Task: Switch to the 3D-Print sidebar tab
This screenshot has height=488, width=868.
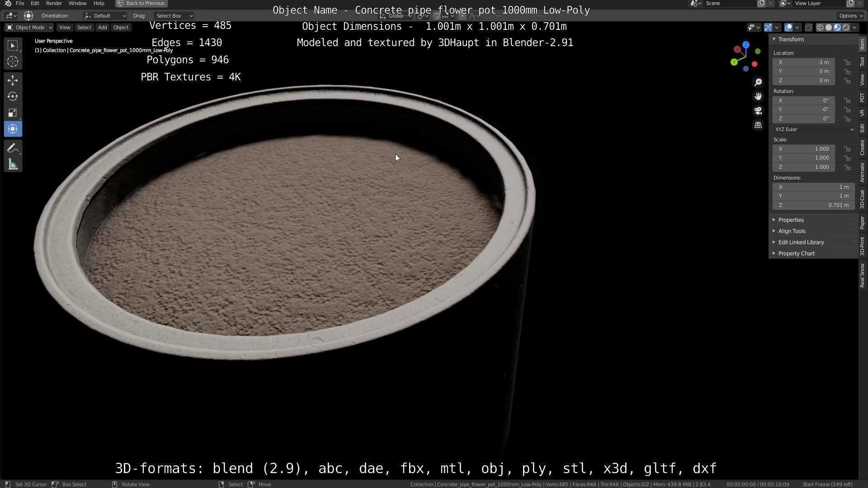Action: (x=863, y=245)
